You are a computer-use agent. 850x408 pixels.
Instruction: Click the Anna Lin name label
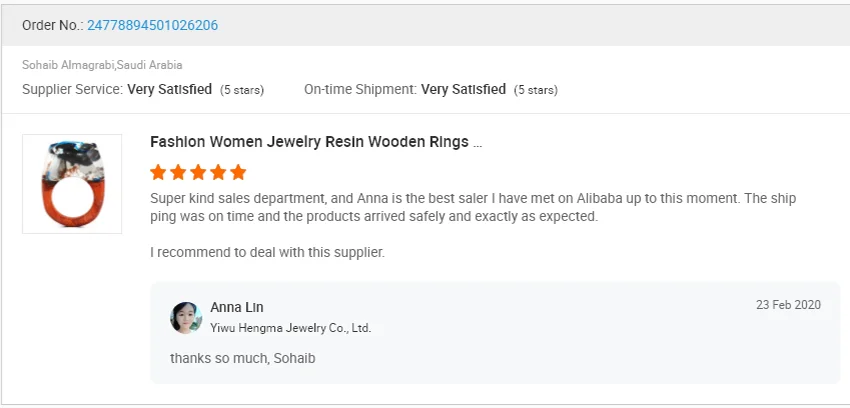click(237, 307)
